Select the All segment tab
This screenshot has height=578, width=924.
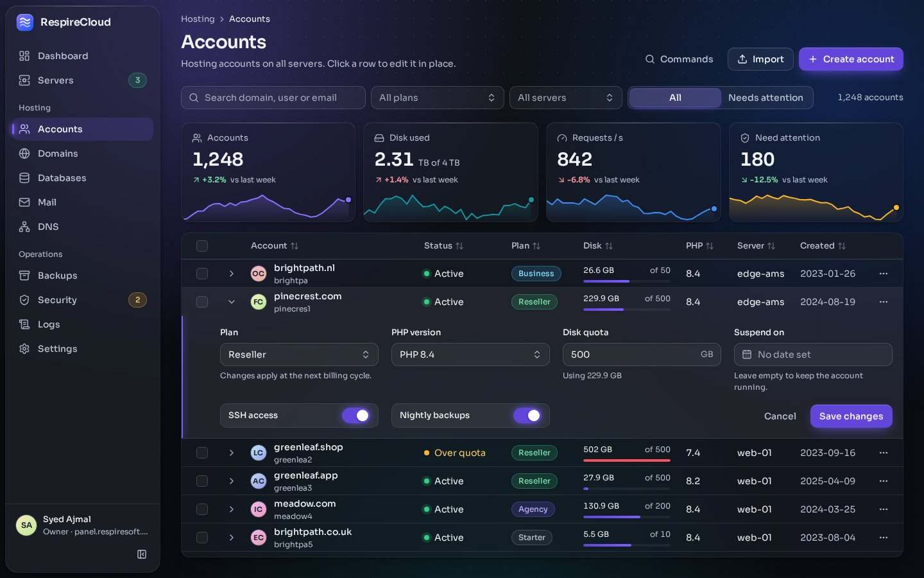[x=675, y=98]
